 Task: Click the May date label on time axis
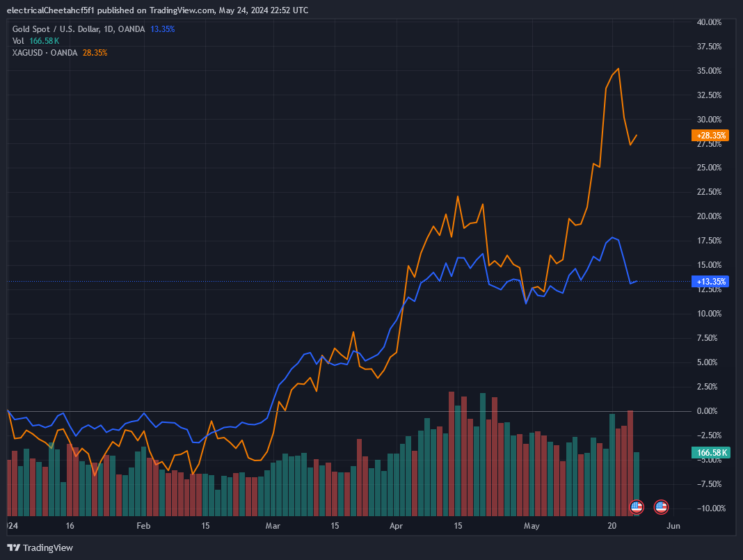coord(532,526)
